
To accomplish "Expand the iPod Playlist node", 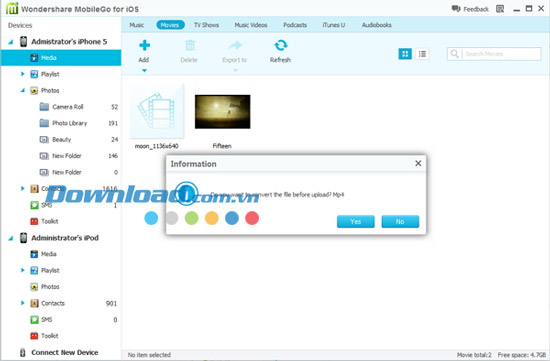I will tap(22, 270).
